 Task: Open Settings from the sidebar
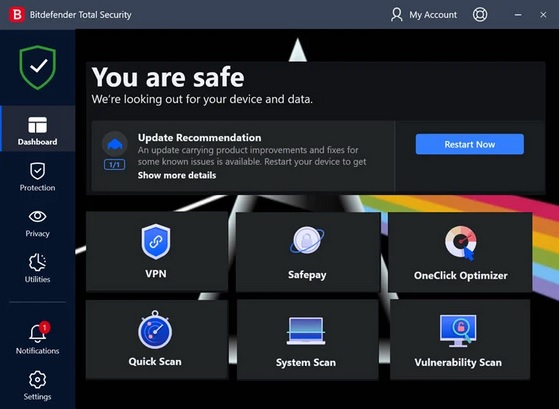[x=37, y=385]
